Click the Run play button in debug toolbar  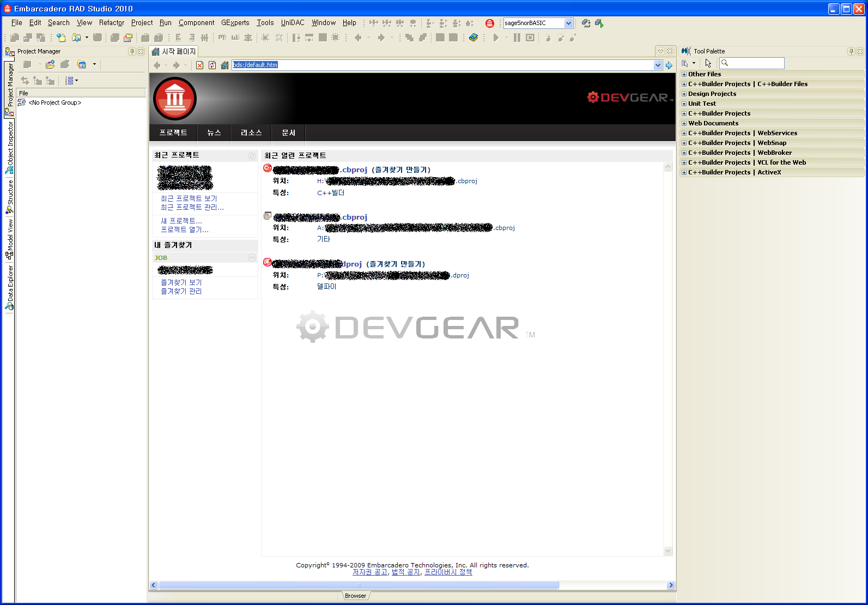pyautogui.click(x=496, y=38)
